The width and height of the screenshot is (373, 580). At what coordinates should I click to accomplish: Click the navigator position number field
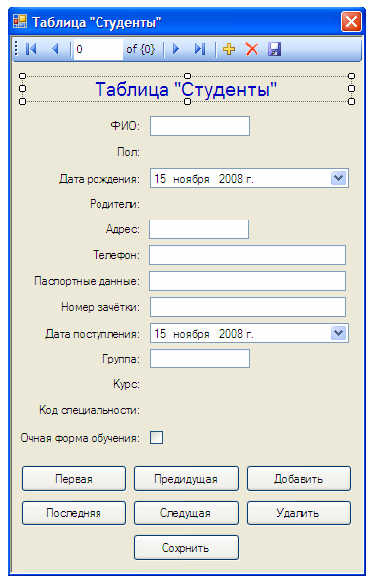tap(98, 49)
